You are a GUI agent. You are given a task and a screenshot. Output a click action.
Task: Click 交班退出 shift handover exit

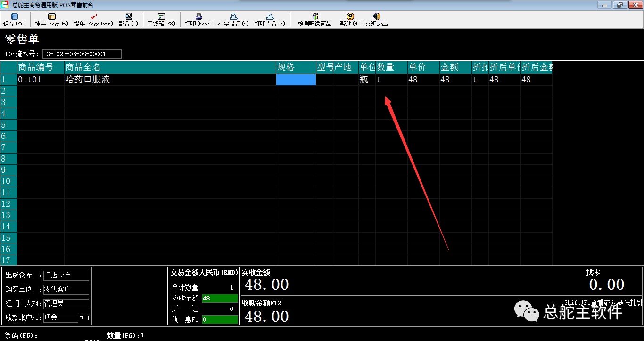[376, 20]
